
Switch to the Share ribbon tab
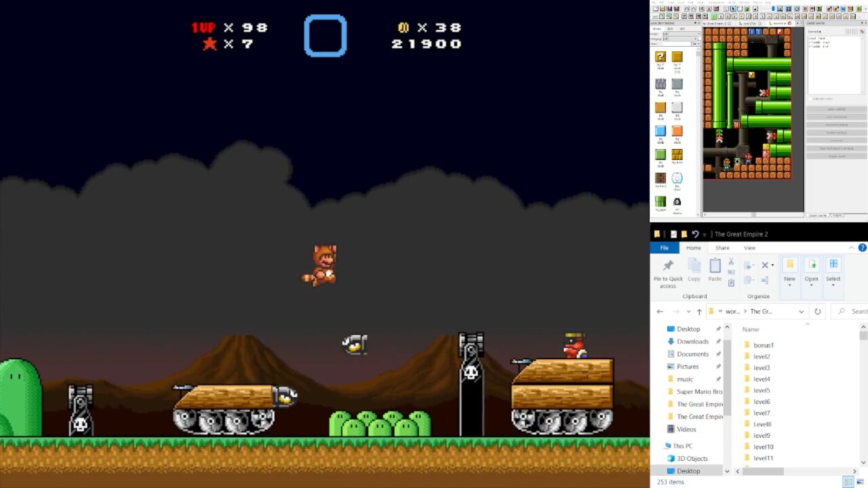[722, 247]
